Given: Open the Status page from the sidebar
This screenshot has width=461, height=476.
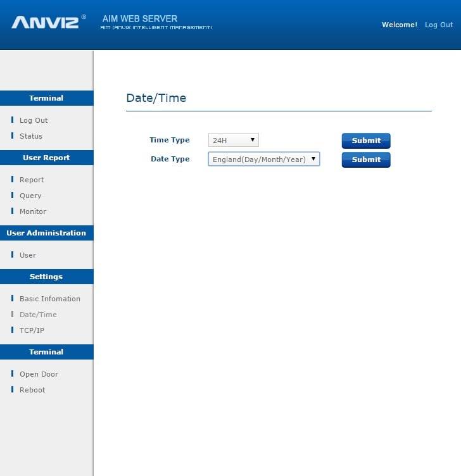Looking at the screenshot, I should pyautogui.click(x=30, y=136).
